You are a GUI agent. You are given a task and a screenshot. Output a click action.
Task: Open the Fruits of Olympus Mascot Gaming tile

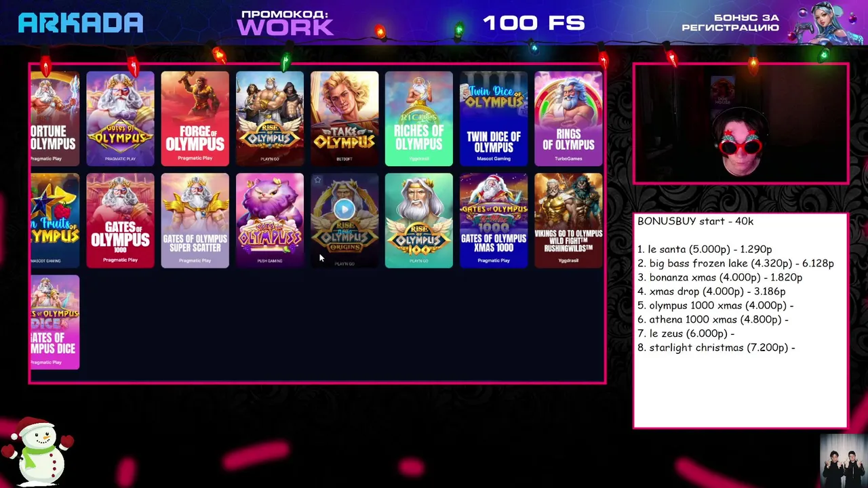click(55, 220)
